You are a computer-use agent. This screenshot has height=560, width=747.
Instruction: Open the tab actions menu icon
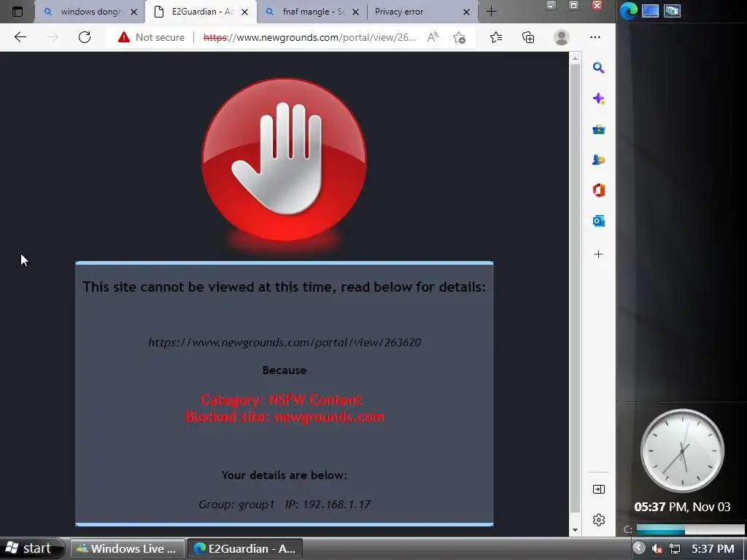pyautogui.click(x=18, y=12)
